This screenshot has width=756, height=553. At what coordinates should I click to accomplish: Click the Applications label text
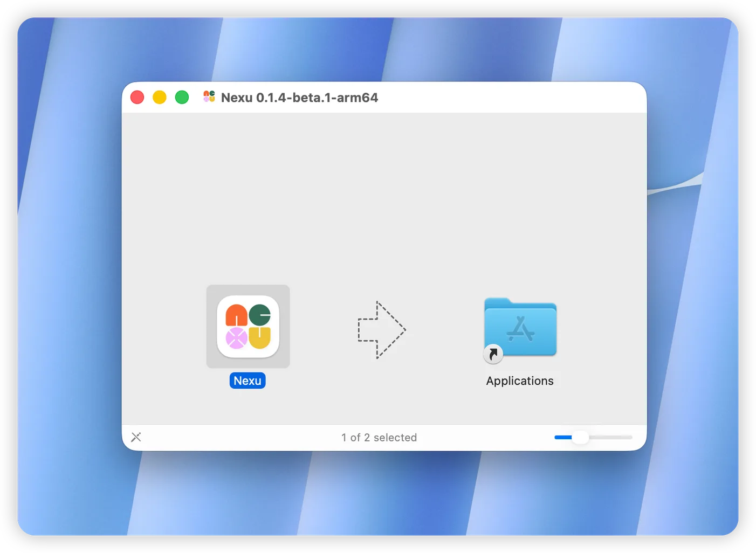519,381
